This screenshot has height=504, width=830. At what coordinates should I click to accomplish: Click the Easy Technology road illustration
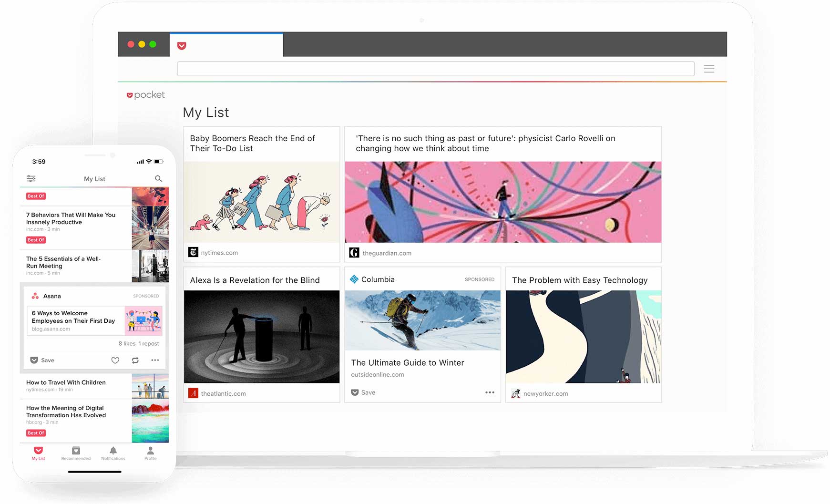[x=584, y=337]
